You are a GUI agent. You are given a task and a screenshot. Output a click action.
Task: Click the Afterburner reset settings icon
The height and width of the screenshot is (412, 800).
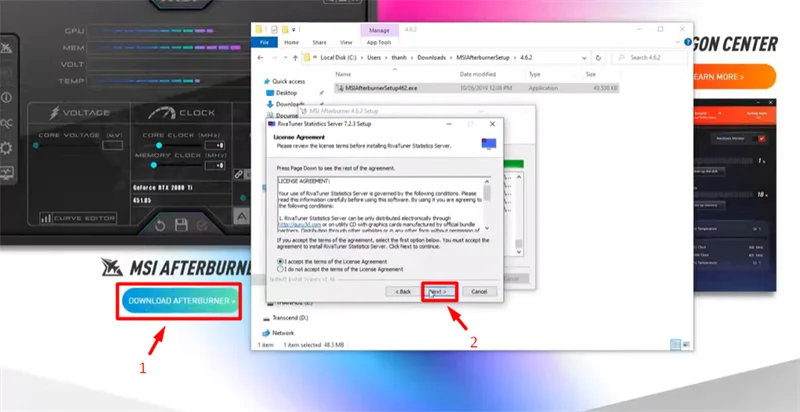[x=160, y=225]
